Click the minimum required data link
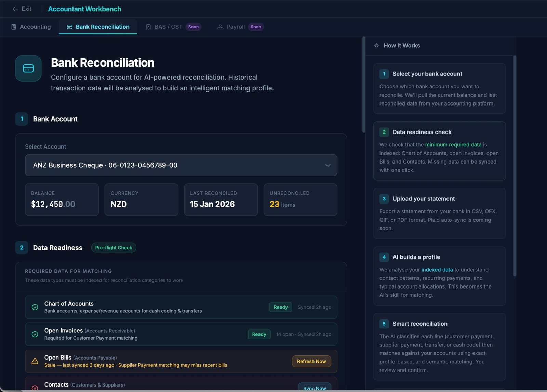 453,144
